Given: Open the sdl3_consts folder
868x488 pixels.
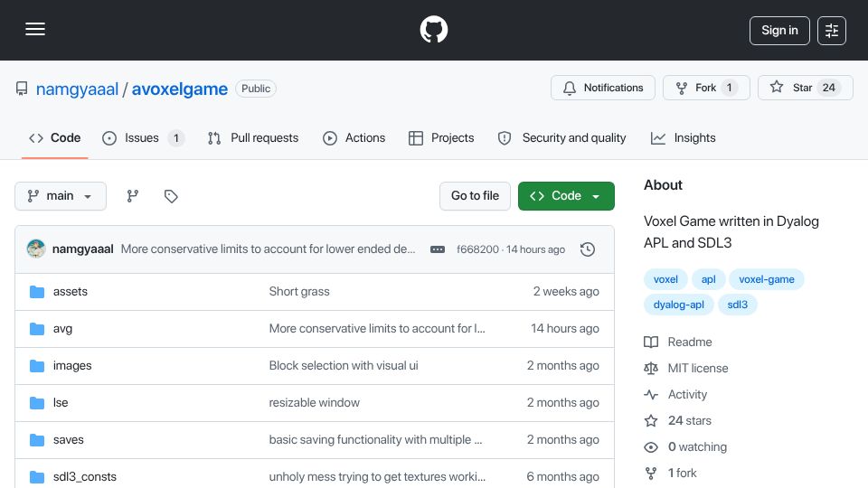Looking at the screenshot, I should (85, 477).
